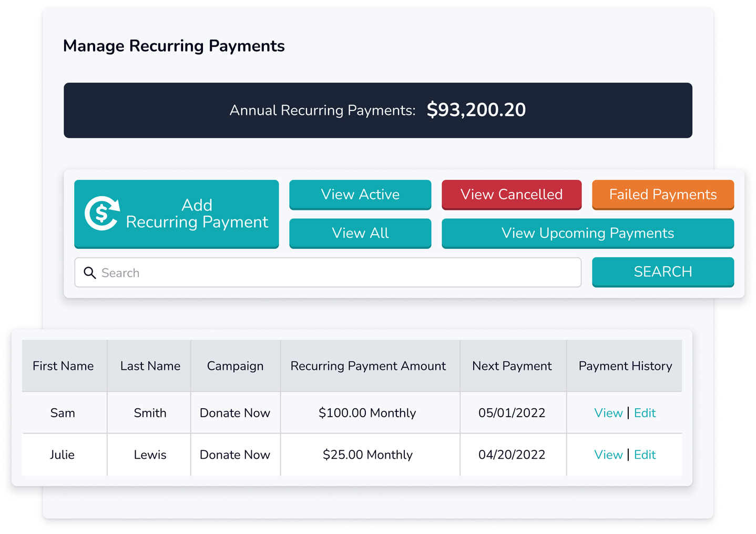Click the Campaign column header
The image size is (756, 534).
(x=235, y=366)
